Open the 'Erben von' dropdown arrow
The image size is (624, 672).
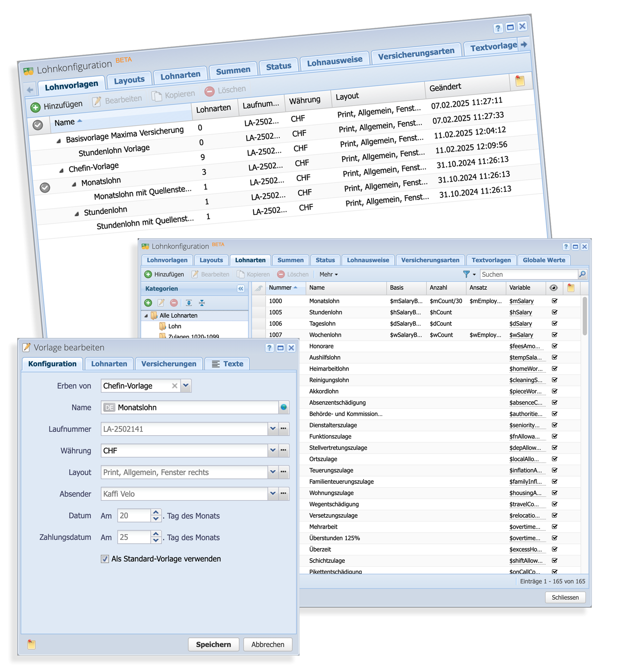(186, 386)
